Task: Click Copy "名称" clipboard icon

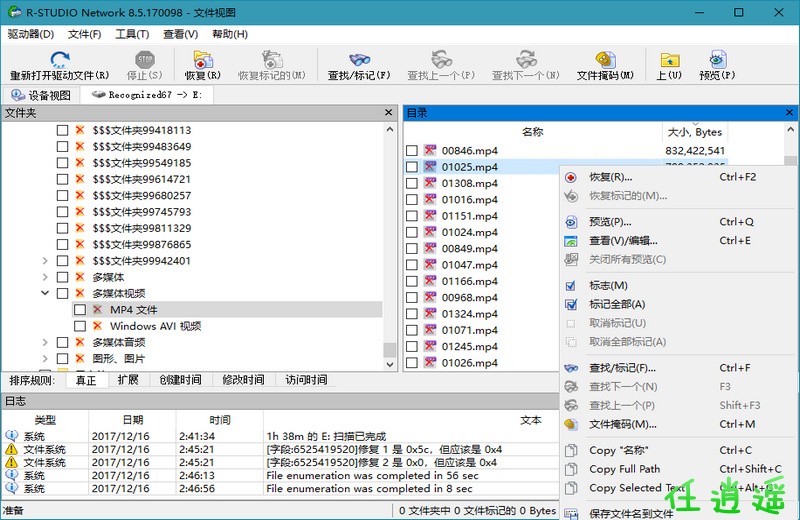Action: [571, 450]
